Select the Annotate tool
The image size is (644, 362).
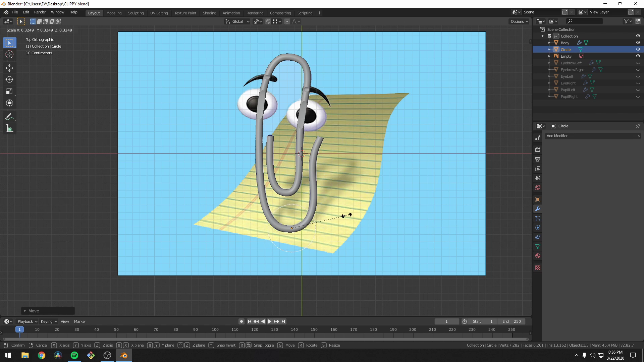tap(9, 117)
